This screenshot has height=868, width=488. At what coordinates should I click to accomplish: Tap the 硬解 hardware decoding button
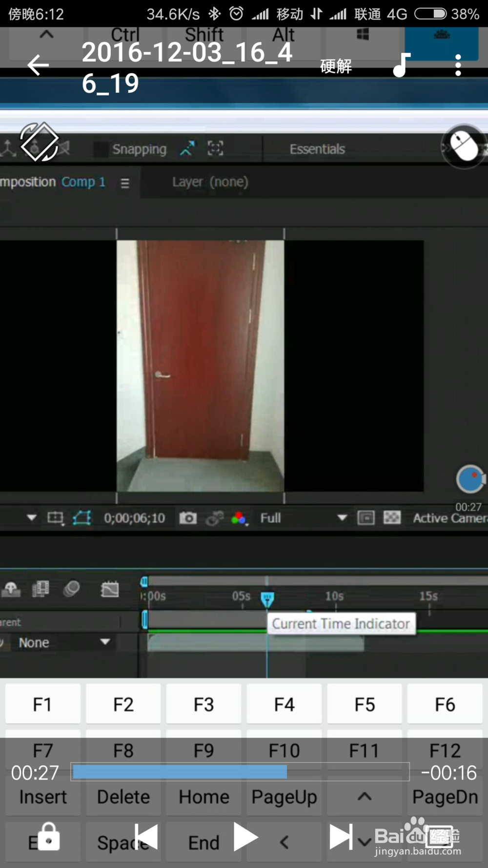click(336, 66)
